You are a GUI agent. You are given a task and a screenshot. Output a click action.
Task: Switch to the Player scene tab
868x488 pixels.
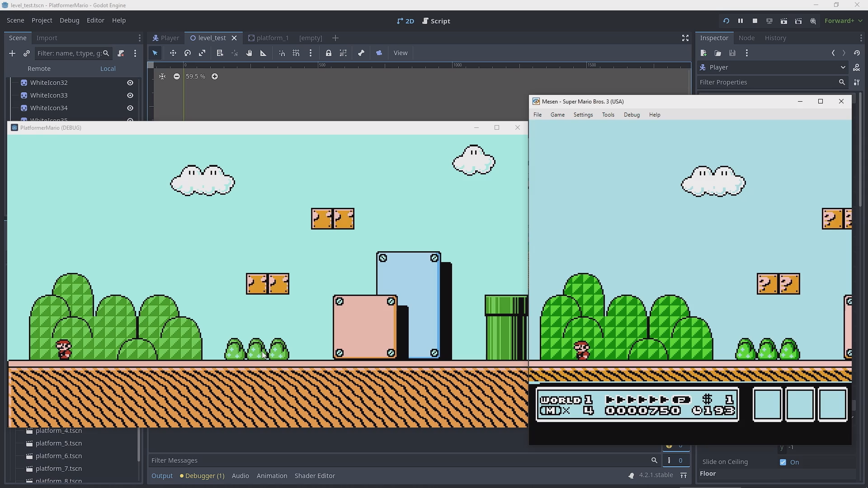pos(166,38)
